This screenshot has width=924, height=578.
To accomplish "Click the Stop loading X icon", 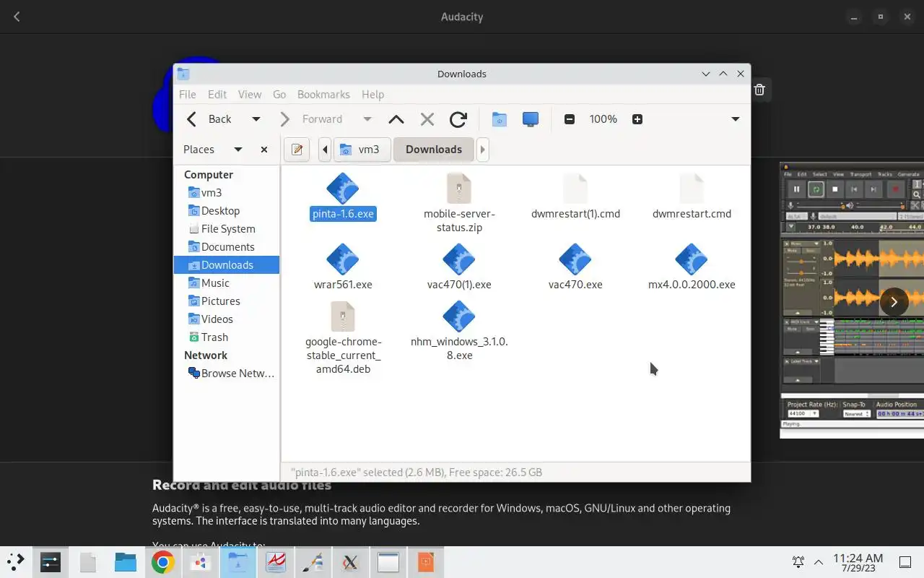I will pyautogui.click(x=427, y=119).
